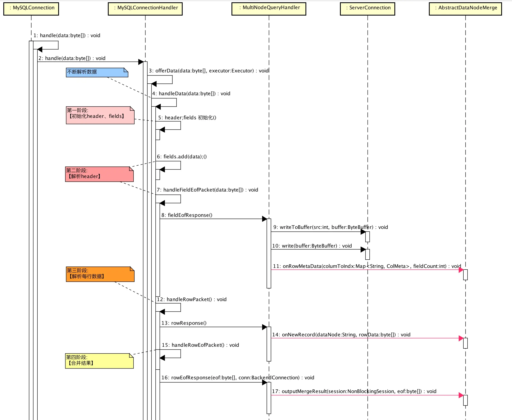
Task: Select the MySQLConnectionHandler lifeline header
Action: point(145,9)
